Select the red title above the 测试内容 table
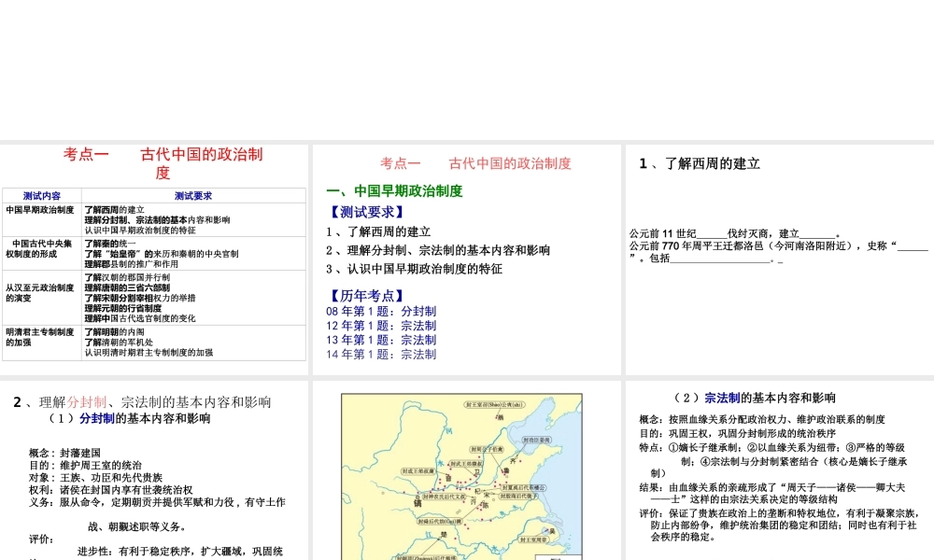Image resolution: width=934 pixels, height=560 pixels. click(163, 163)
